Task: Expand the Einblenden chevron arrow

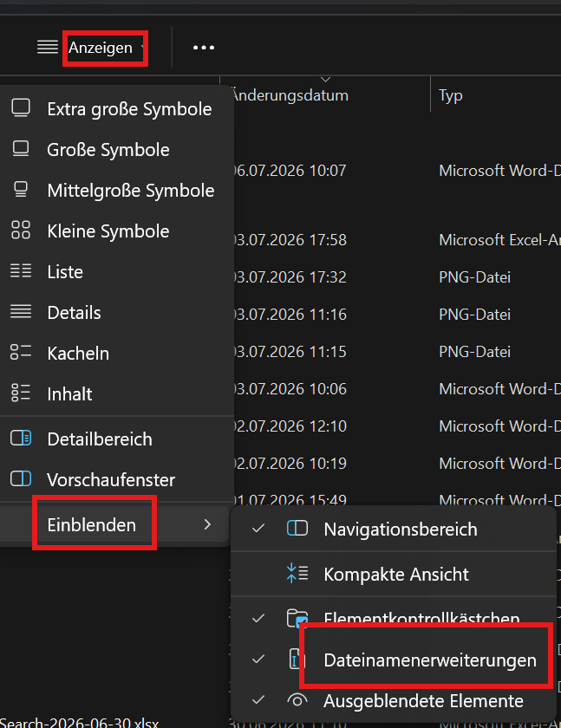Action: [x=207, y=524]
